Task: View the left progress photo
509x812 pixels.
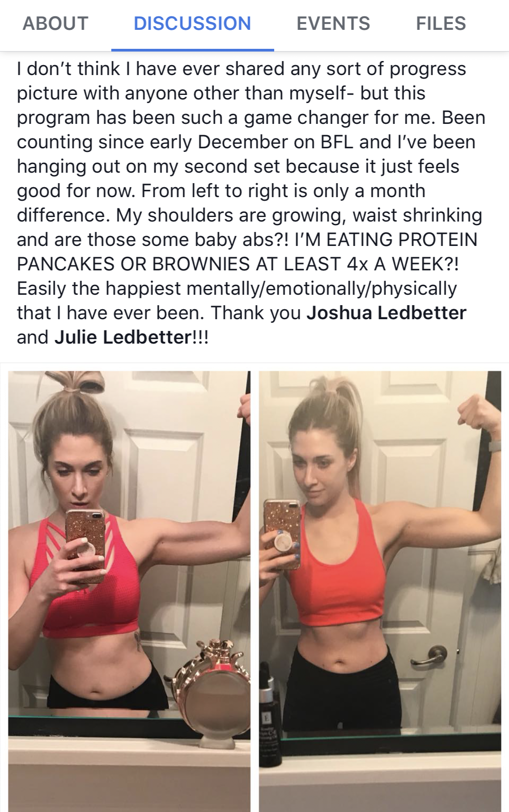Action: 129,591
